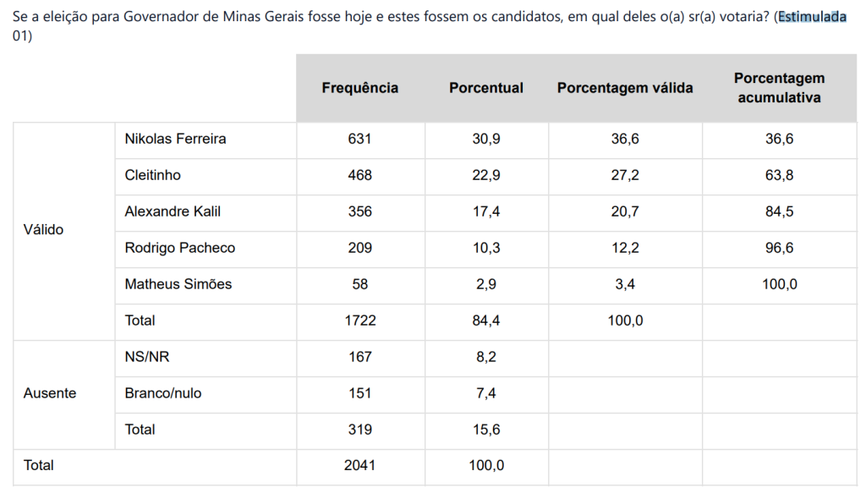Select the "Porcentagem válida" column header
The height and width of the screenshot is (504, 866).
point(625,88)
